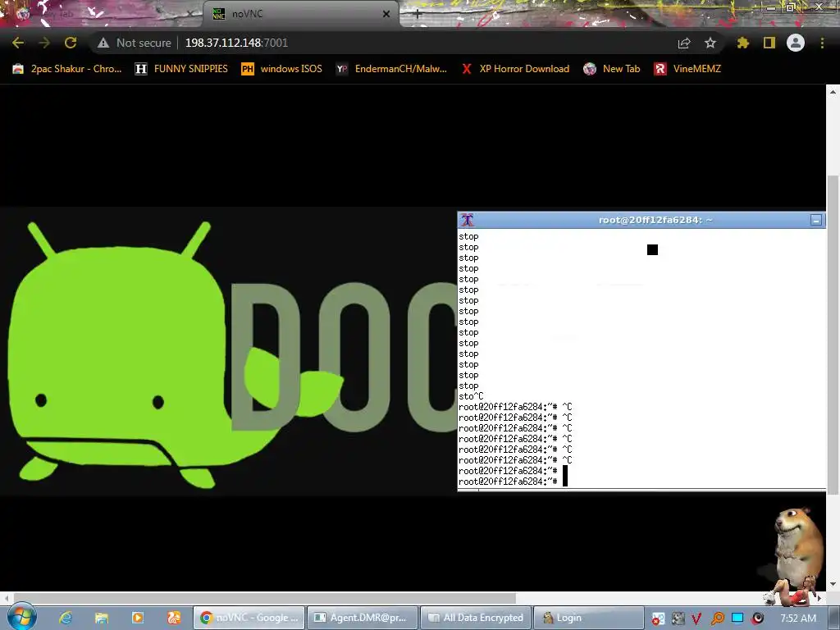Viewport: 840px width, 630px height.
Task: Switch to the noVNC browser tab
Action: (x=300, y=14)
